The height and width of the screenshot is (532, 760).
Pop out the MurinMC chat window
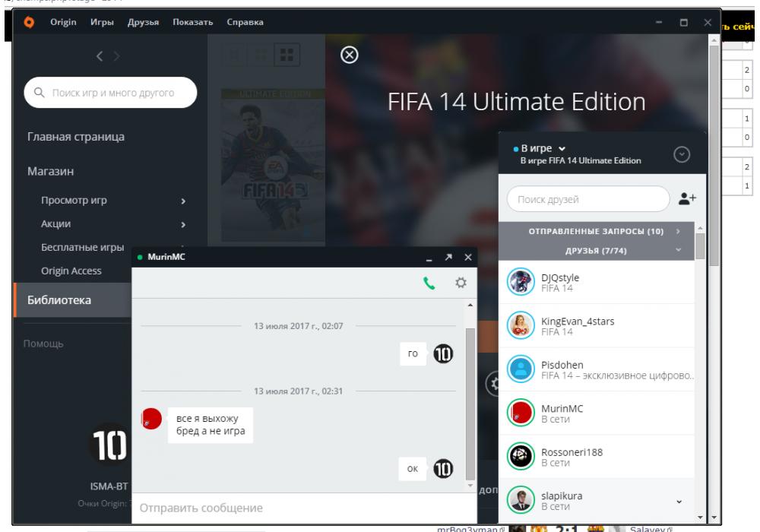tap(448, 257)
